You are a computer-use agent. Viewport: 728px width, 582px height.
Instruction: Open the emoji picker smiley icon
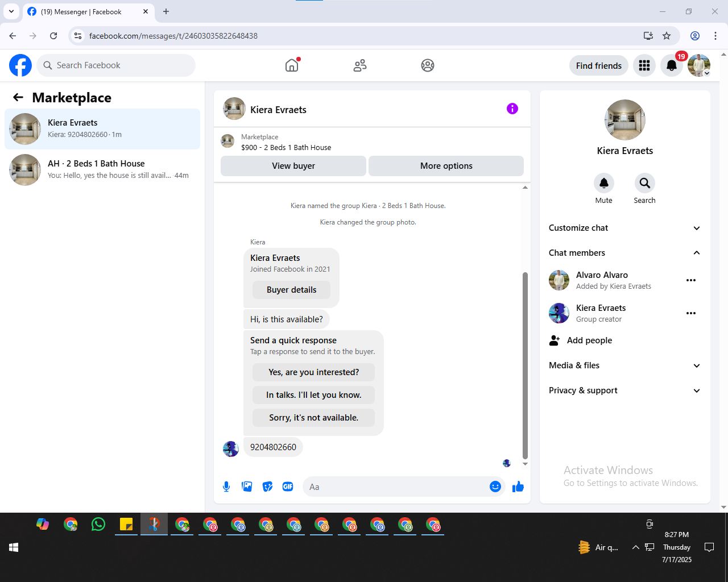tap(495, 487)
